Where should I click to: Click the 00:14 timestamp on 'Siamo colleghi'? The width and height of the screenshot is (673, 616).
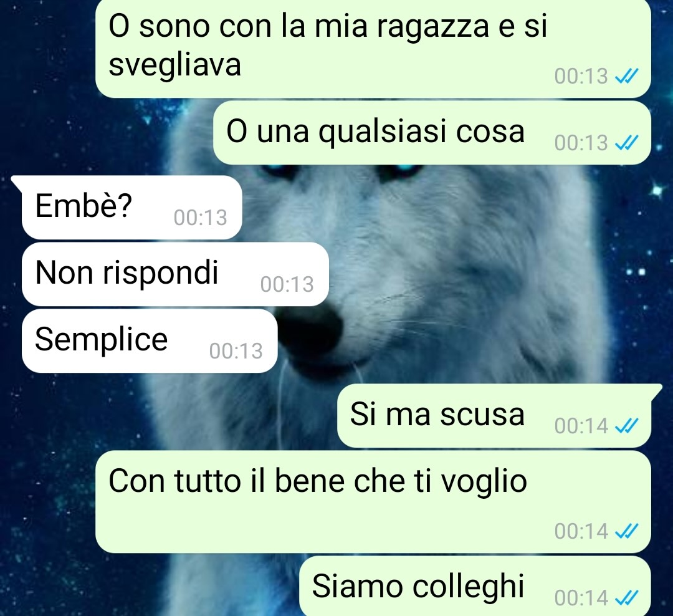coord(581,598)
